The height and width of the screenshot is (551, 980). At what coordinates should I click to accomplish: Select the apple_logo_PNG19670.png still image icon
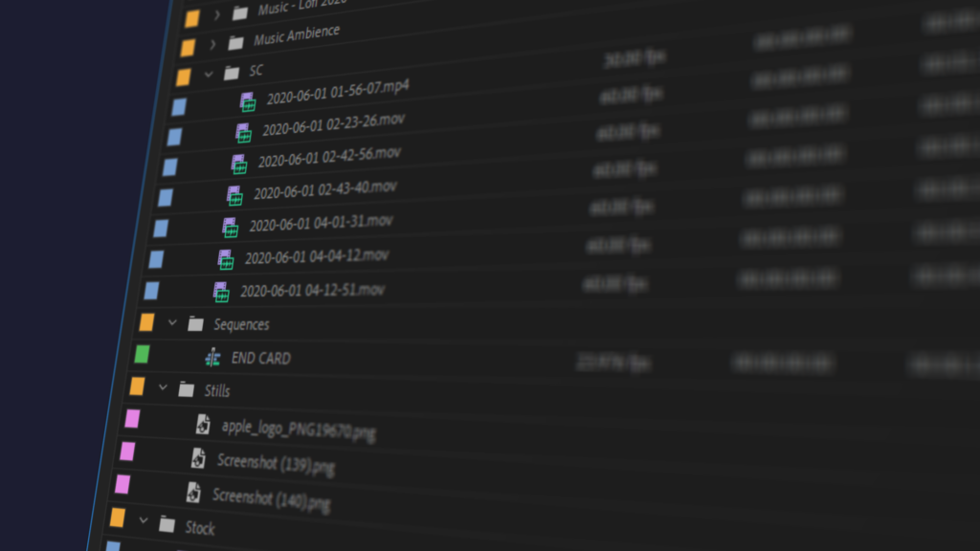click(x=203, y=424)
